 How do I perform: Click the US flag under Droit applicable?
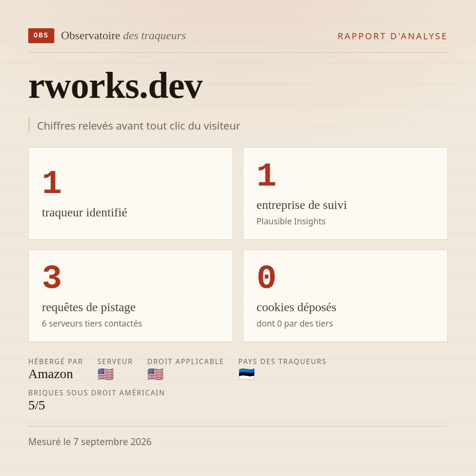(x=156, y=374)
